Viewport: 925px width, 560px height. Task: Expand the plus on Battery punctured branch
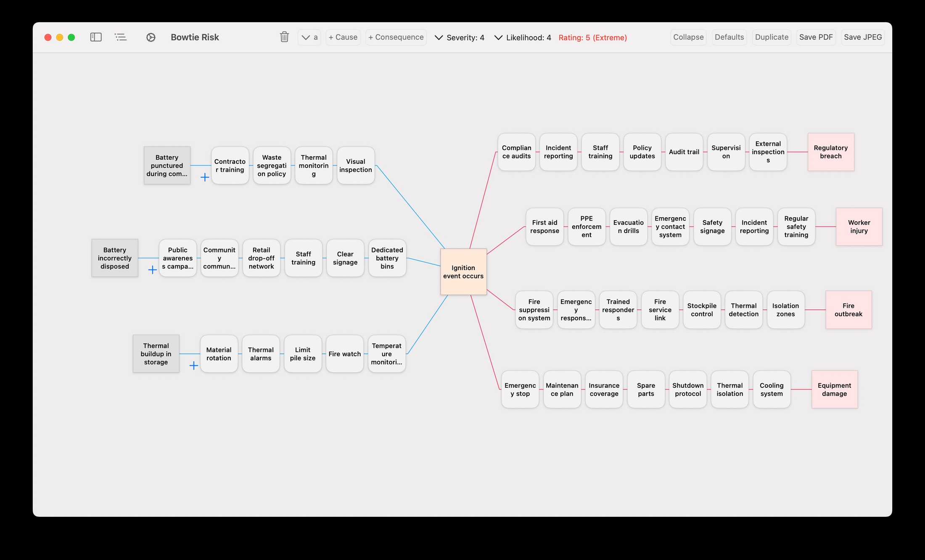[x=205, y=178]
